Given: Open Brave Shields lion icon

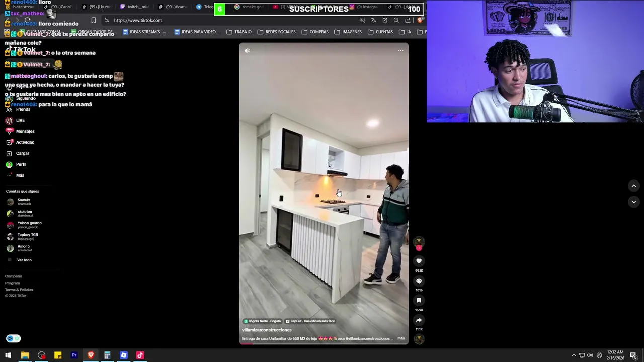Looking at the screenshot, I should pos(420,20).
